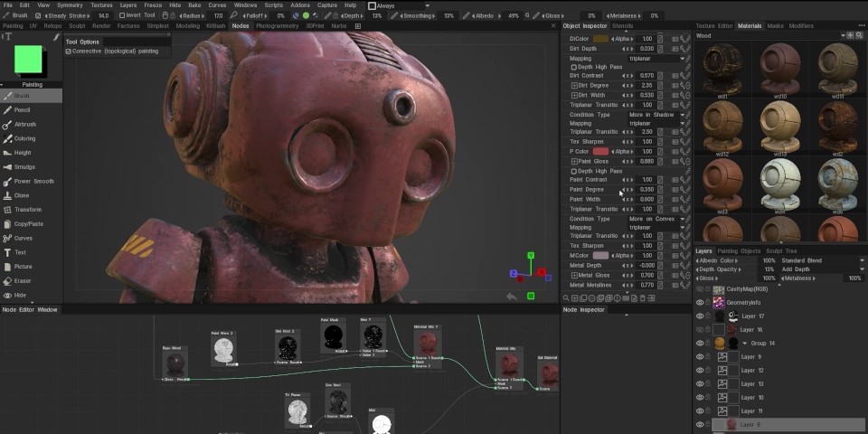This screenshot has height=434, width=868.
Task: Open the Bake menu
Action: [194, 5]
